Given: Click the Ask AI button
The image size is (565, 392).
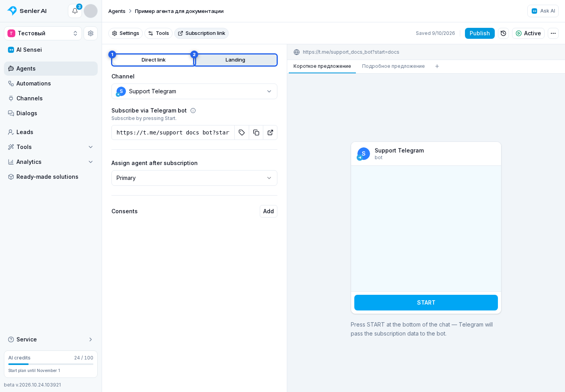Looking at the screenshot, I should (x=543, y=11).
